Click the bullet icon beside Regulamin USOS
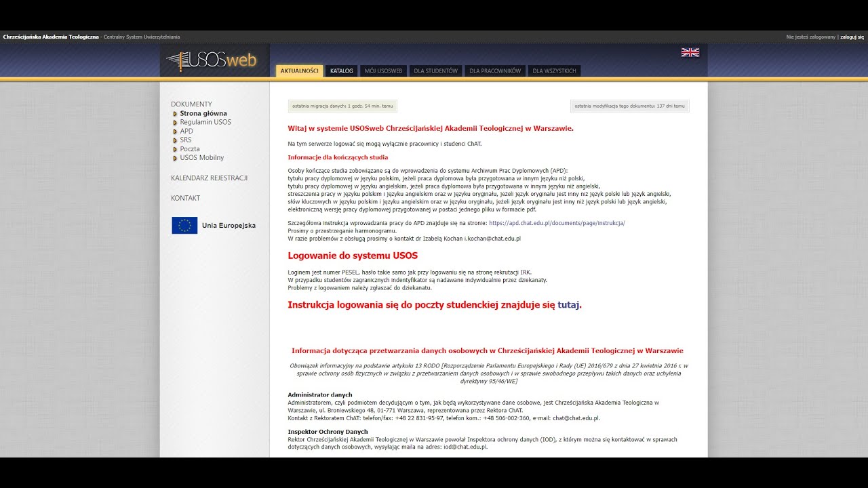This screenshot has height=488, width=868. [x=175, y=123]
